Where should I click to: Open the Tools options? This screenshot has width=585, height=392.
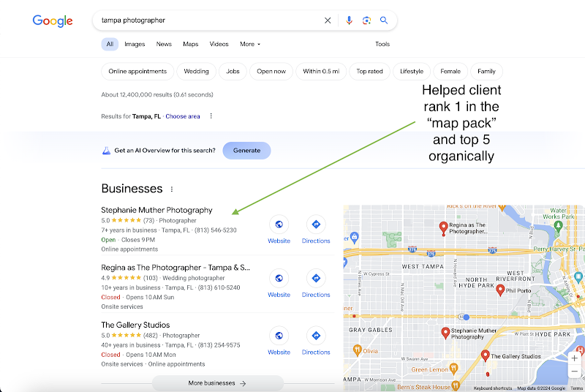pyautogui.click(x=382, y=44)
